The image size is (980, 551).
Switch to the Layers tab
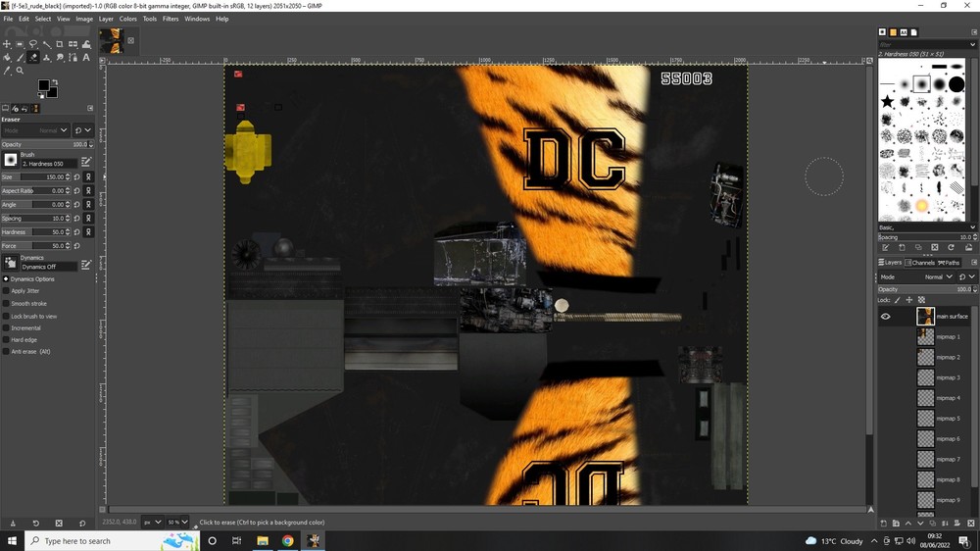click(890, 263)
